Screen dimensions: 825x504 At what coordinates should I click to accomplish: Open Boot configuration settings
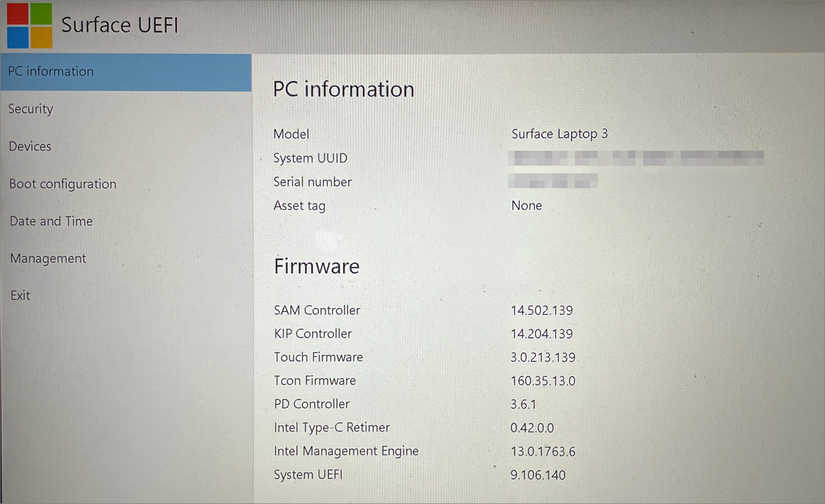[62, 184]
